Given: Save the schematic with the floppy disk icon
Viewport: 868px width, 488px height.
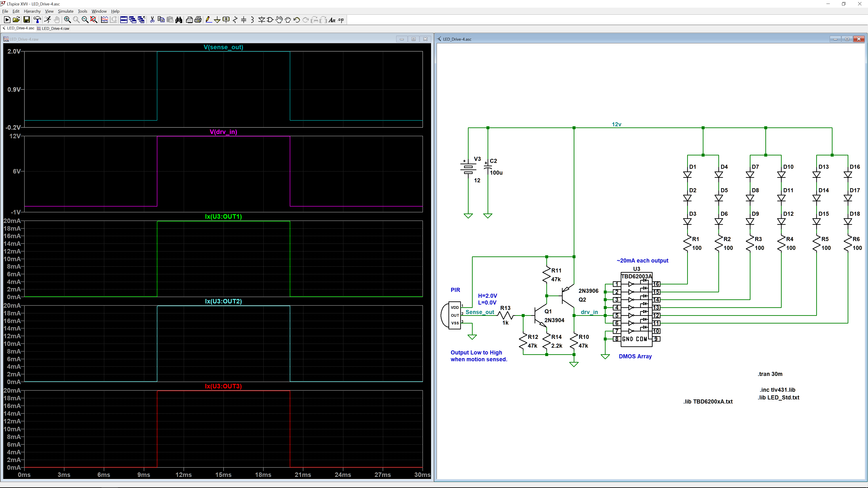Looking at the screenshot, I should 26,20.
